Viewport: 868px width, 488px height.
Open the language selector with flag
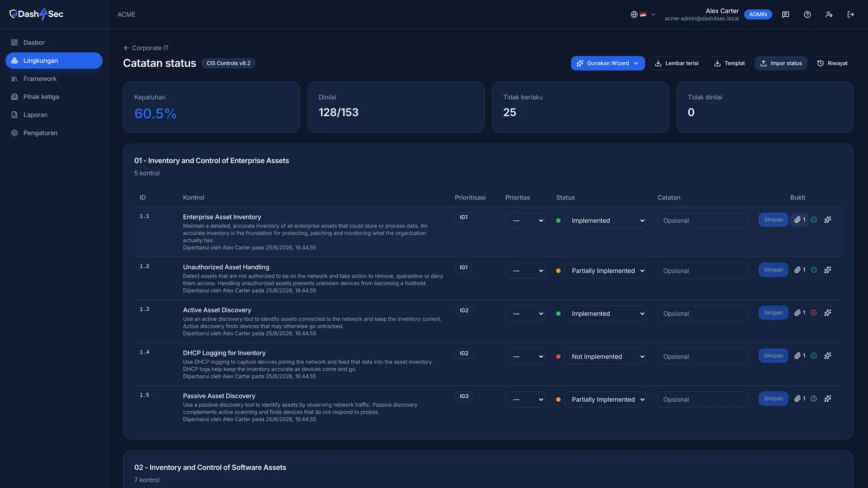coord(643,15)
